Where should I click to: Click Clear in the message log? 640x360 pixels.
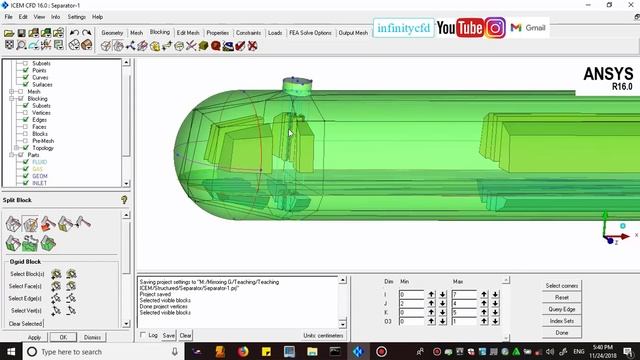point(185,336)
